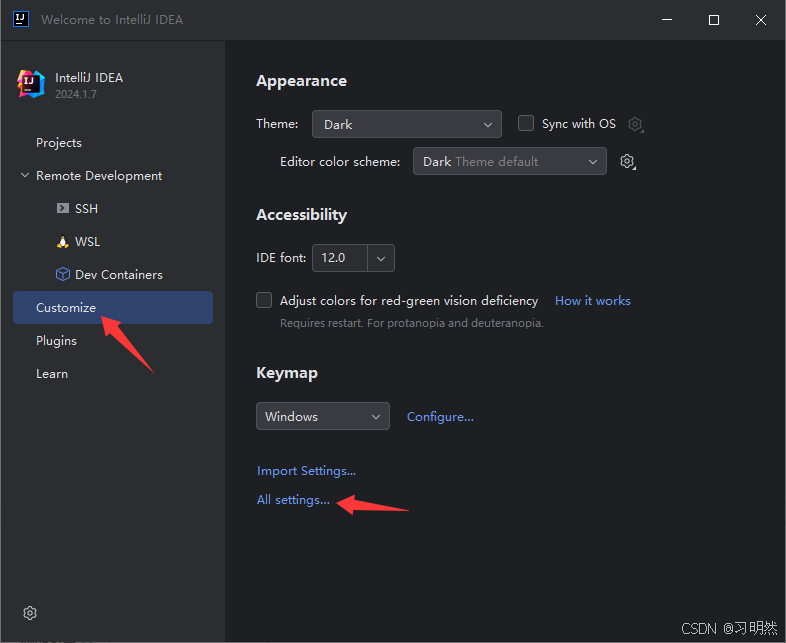Minimize the Welcome to IntelliJ IDEA window
This screenshot has width=786, height=643.
(x=667, y=20)
